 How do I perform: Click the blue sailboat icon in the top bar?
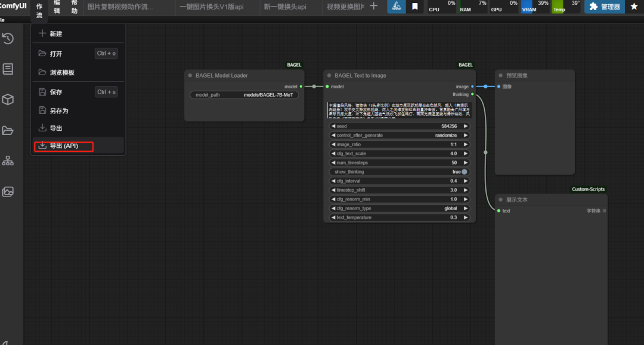click(397, 7)
